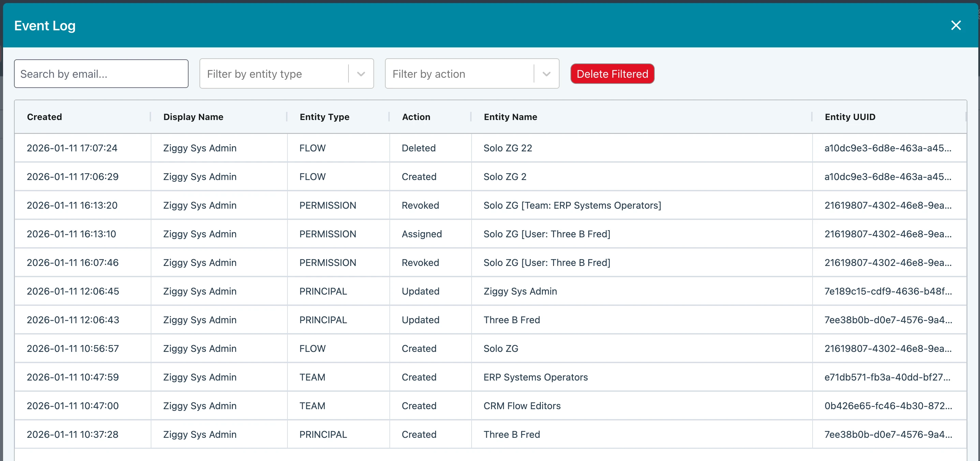Click the Search by email field
Viewport: 980px width, 461px height.
click(101, 74)
